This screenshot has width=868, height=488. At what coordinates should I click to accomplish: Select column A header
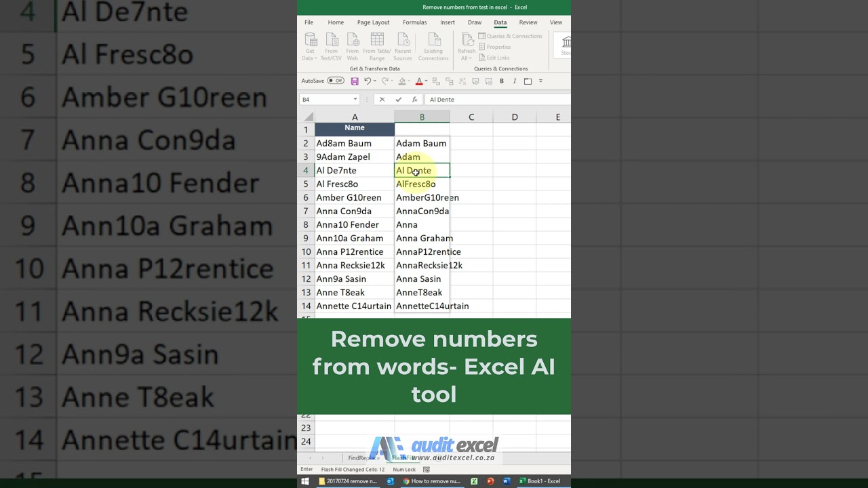[355, 117]
